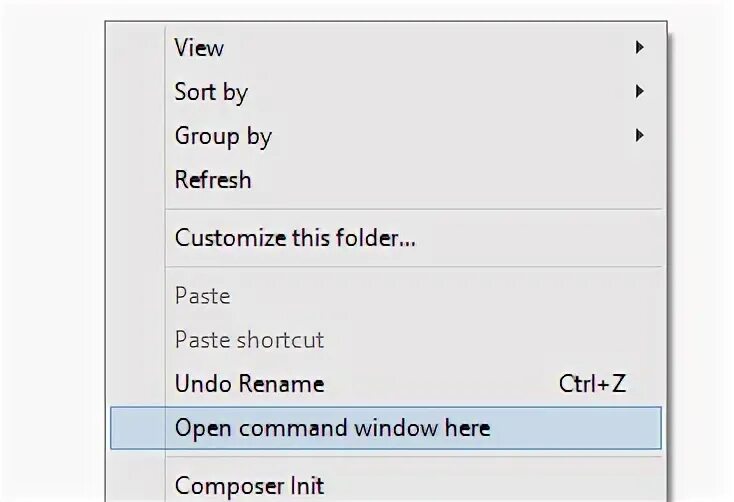Click icon gutter beside Composer Init
Screen dimensions: 734x502
136,486
